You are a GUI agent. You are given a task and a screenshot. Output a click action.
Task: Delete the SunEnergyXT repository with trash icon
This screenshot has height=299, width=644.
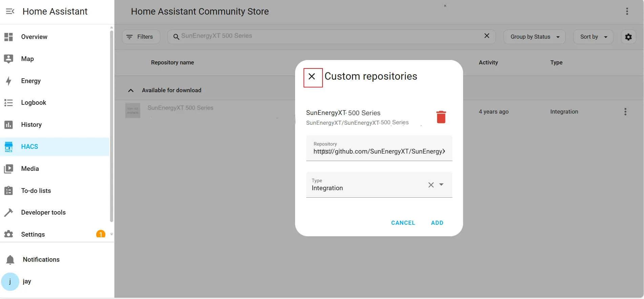pyautogui.click(x=441, y=117)
